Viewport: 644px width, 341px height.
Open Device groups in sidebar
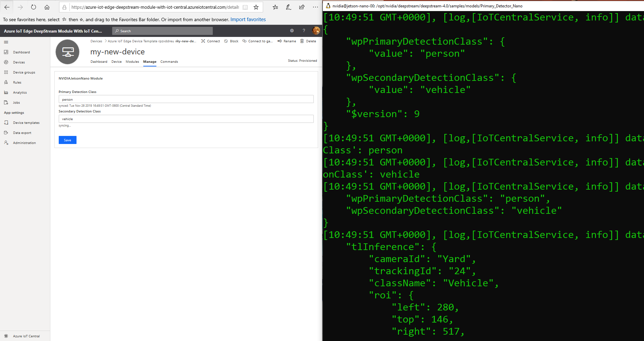tap(24, 72)
